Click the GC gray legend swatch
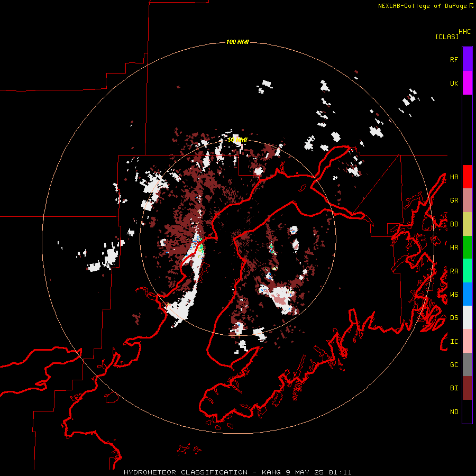Image resolution: width=476 pixels, height=476 pixels. [x=467, y=364]
